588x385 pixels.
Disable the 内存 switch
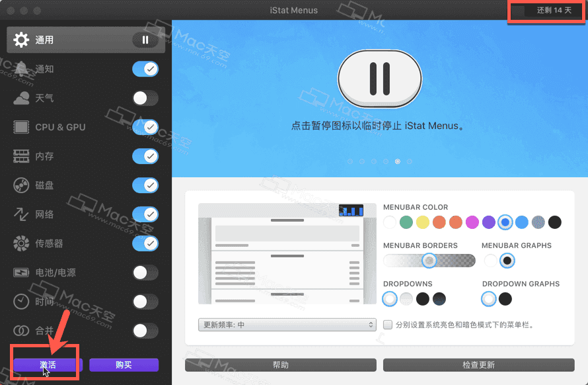(145, 156)
